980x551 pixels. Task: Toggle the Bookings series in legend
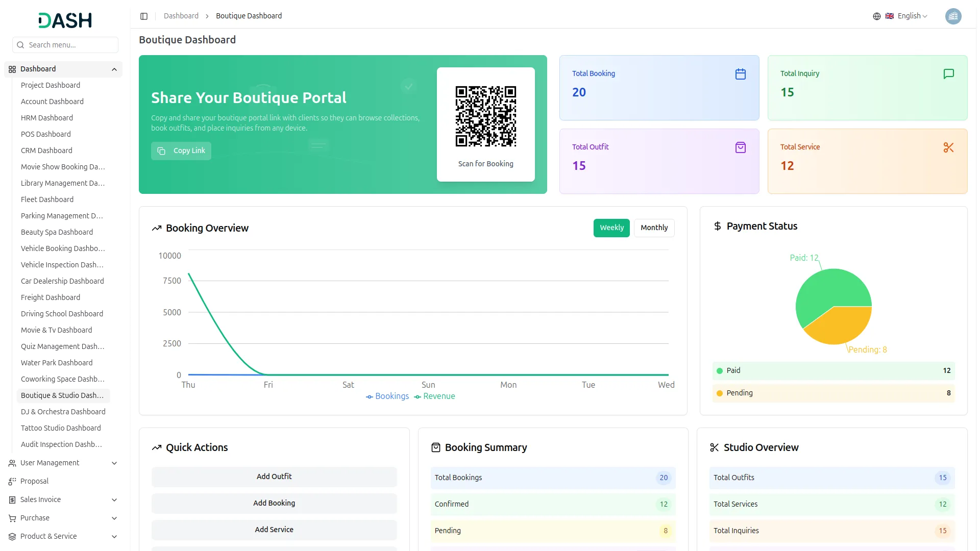(387, 396)
